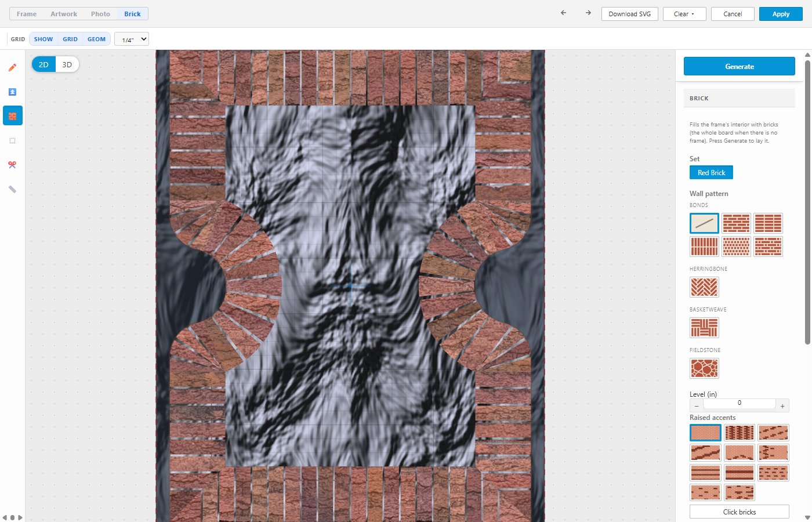The width and height of the screenshot is (812, 522).
Task: Click the Click bricks button
Action: [x=739, y=512]
